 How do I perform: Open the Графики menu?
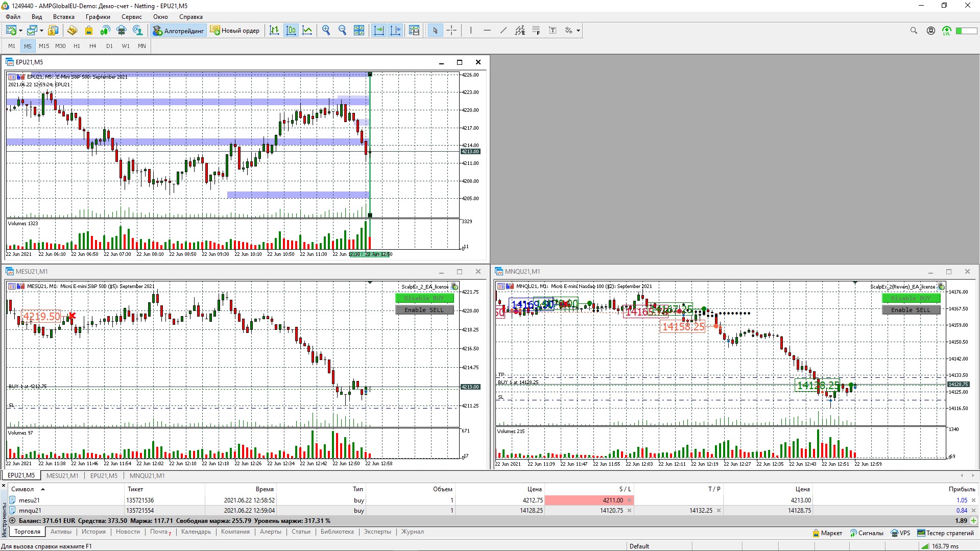point(98,17)
